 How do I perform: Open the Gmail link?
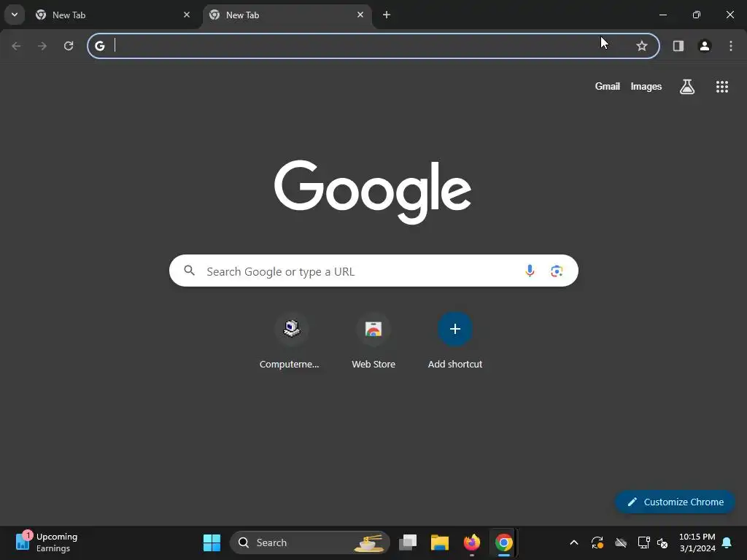point(607,86)
